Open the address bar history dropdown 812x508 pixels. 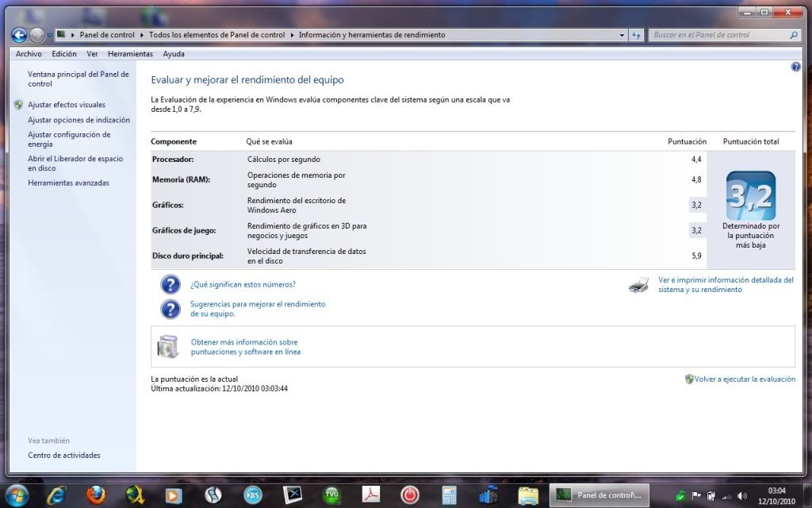click(x=622, y=35)
